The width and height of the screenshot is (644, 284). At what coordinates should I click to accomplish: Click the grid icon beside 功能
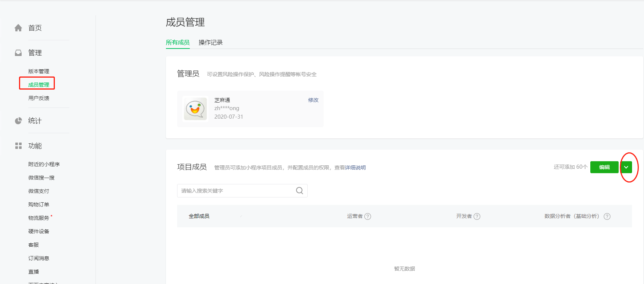click(18, 146)
